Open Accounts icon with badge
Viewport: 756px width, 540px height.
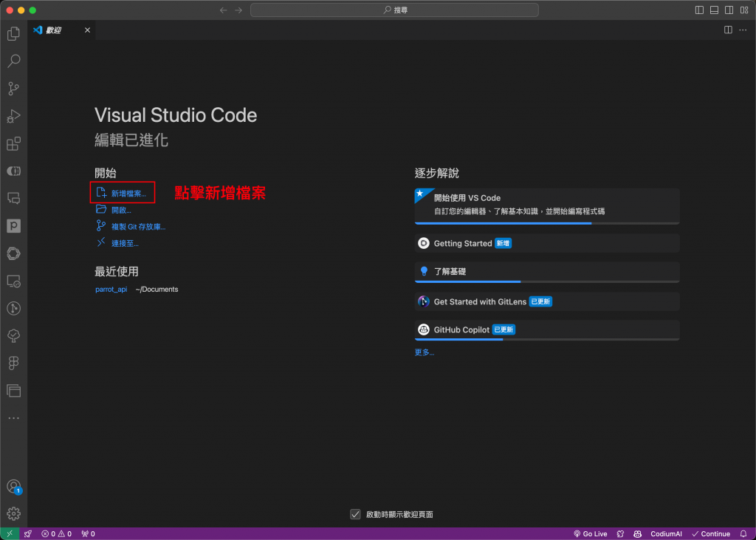[14, 486]
